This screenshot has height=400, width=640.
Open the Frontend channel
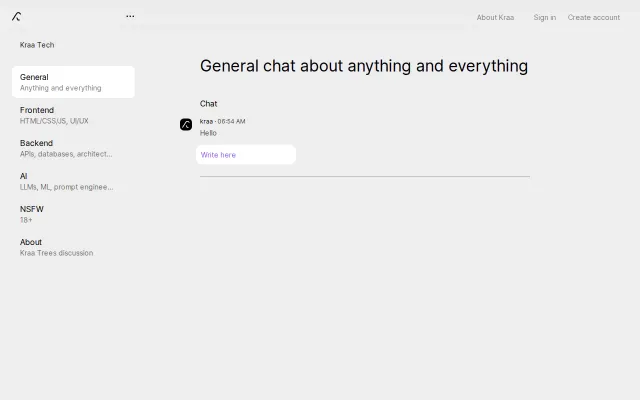pyautogui.click(x=73, y=115)
